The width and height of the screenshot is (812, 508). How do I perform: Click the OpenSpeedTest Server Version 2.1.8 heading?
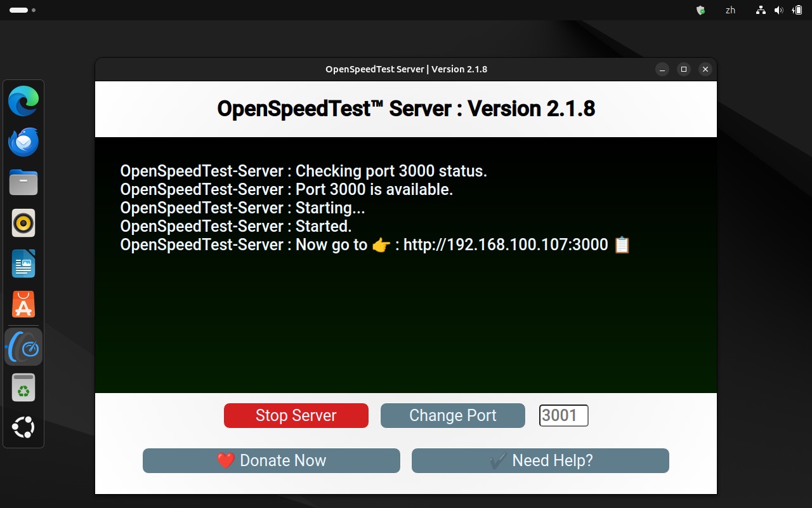pos(406,109)
